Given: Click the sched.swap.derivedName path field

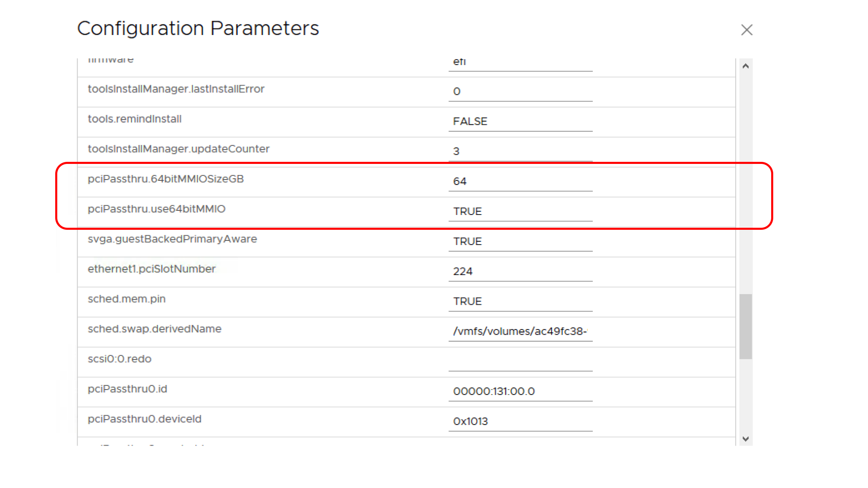Looking at the screenshot, I should click(520, 332).
